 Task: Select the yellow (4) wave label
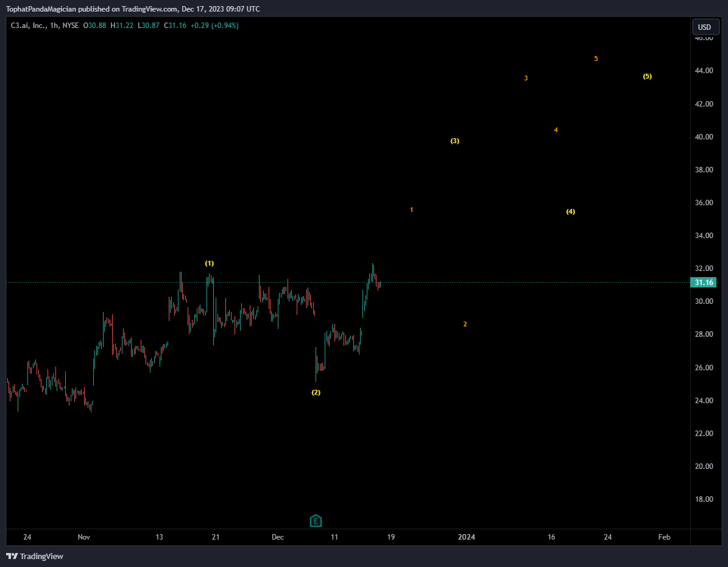(x=571, y=211)
